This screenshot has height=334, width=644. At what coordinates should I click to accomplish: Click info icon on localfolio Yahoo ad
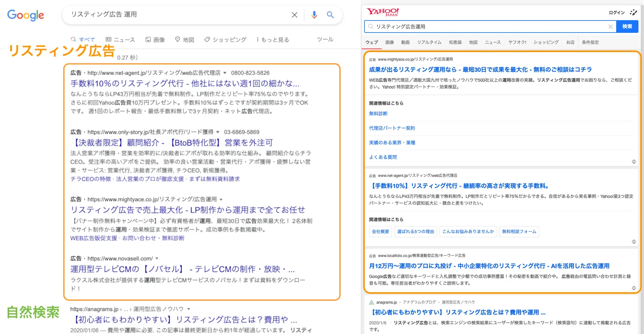coord(634,288)
